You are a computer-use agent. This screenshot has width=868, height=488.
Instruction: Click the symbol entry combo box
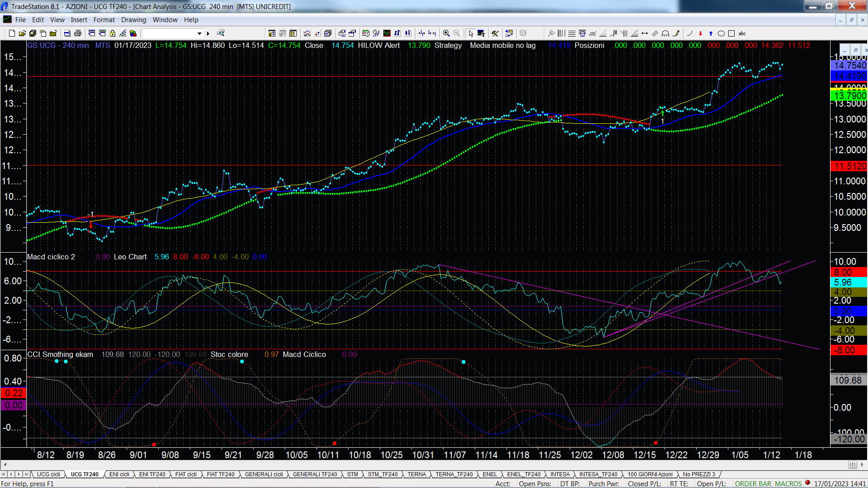coord(173,33)
